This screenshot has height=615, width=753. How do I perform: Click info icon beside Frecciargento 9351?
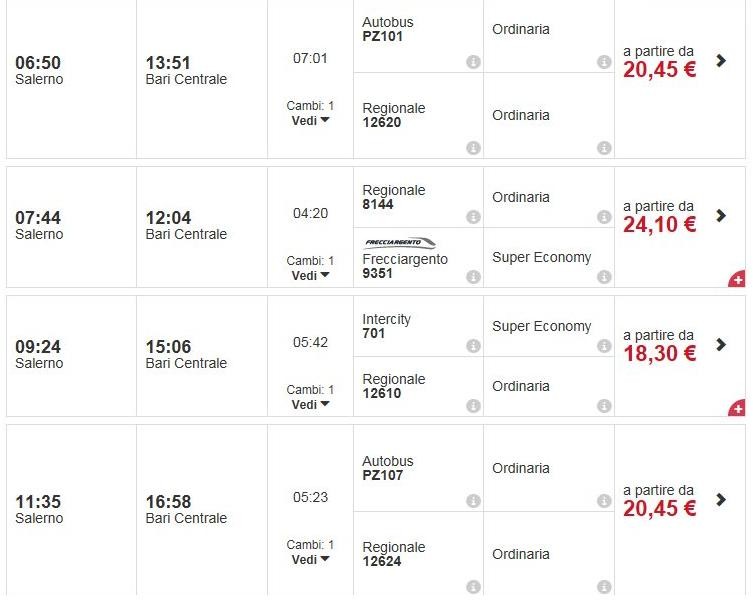click(473, 277)
